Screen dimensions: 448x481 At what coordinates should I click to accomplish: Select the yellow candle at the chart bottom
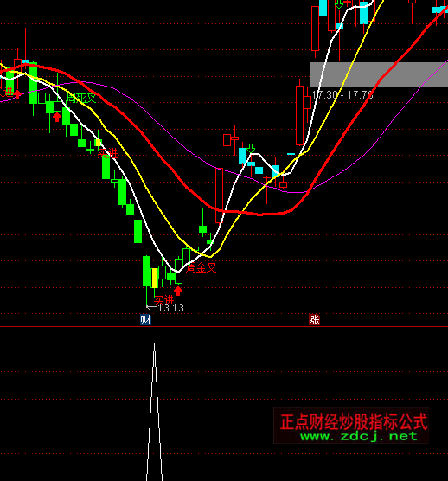(154, 278)
